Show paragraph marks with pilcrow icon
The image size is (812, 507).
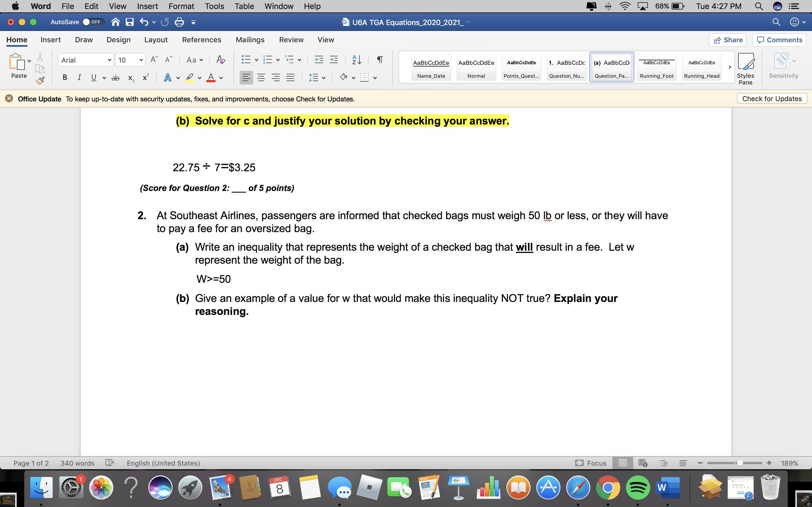pyautogui.click(x=379, y=60)
